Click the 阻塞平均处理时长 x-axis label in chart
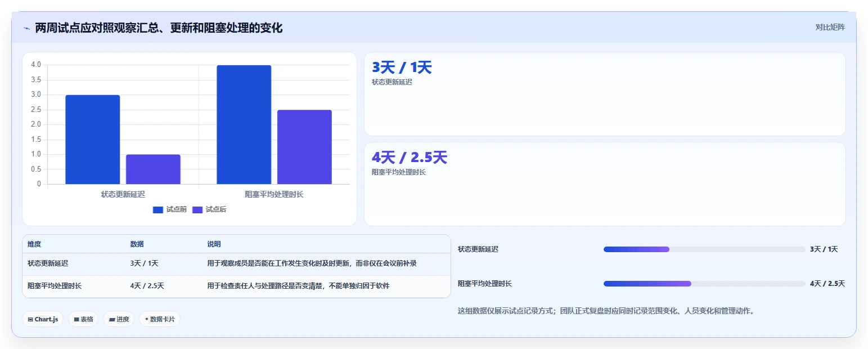868x349 pixels. [274, 194]
